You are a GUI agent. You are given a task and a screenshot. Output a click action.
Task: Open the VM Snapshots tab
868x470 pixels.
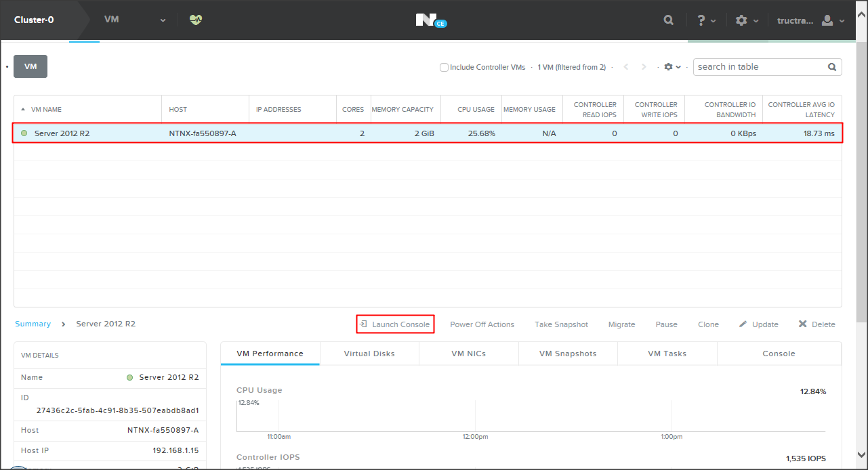coord(568,354)
